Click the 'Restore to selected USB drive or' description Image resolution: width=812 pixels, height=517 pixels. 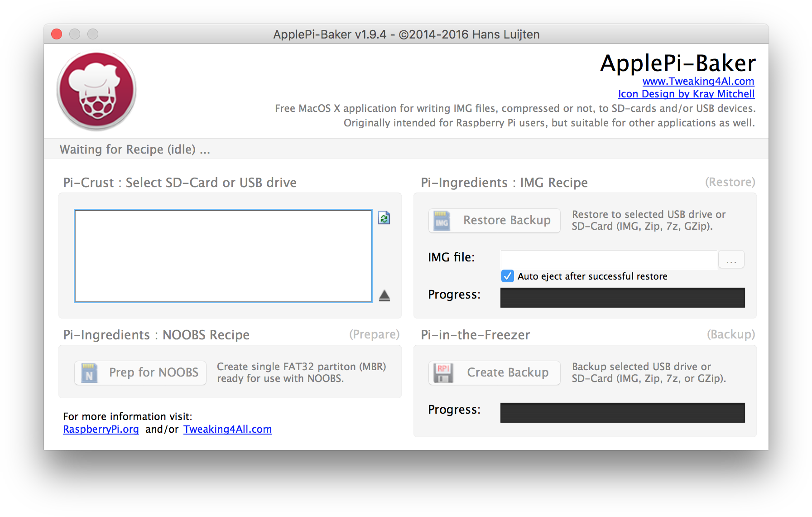pyautogui.click(x=649, y=214)
